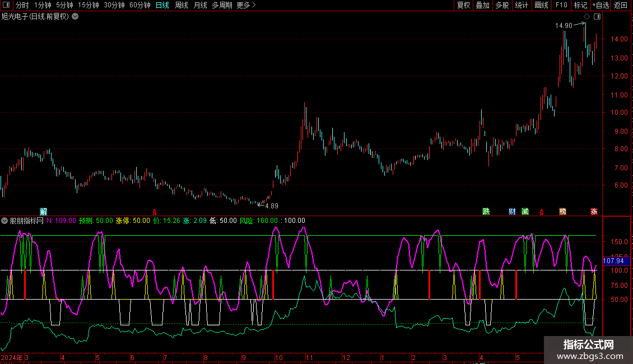Click the 低: 50.00 indicator value
The image size is (633, 364).
pyautogui.click(x=224, y=221)
